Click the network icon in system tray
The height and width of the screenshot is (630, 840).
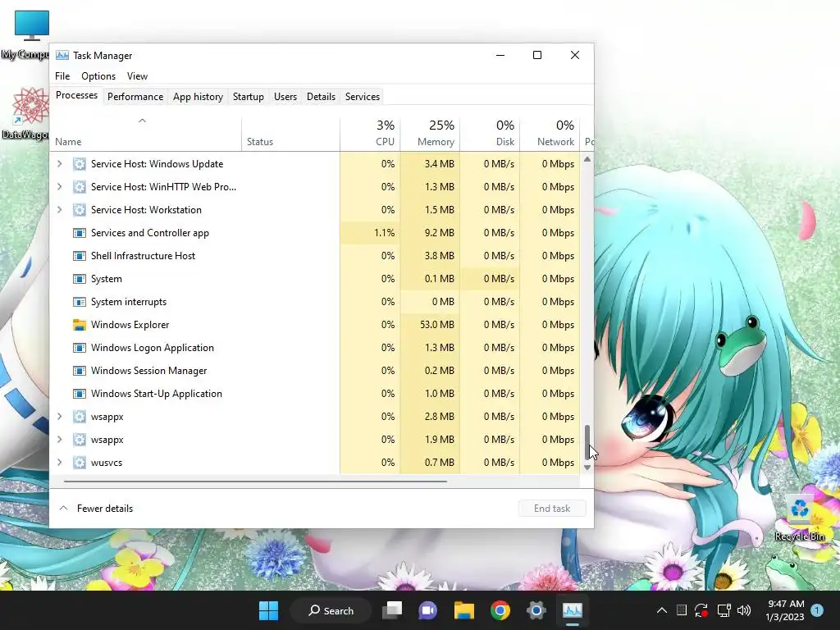724,610
